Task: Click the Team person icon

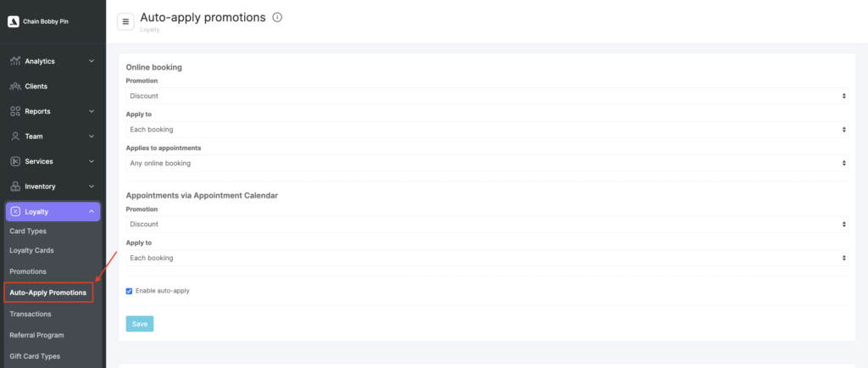Action: tap(15, 137)
